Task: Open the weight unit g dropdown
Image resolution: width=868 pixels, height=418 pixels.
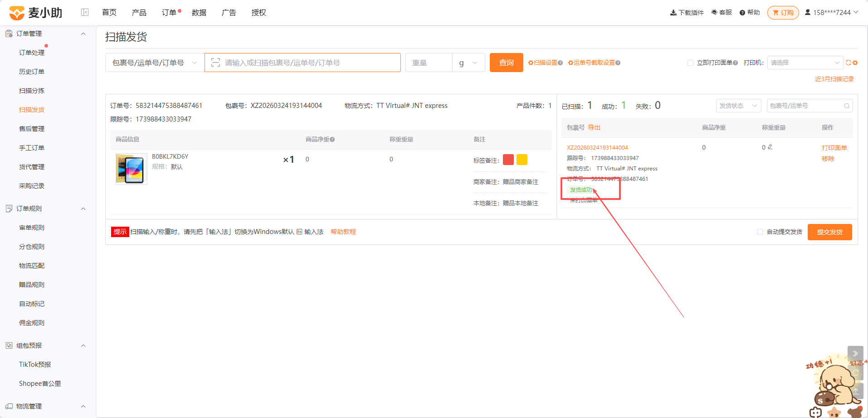Action: pyautogui.click(x=468, y=63)
